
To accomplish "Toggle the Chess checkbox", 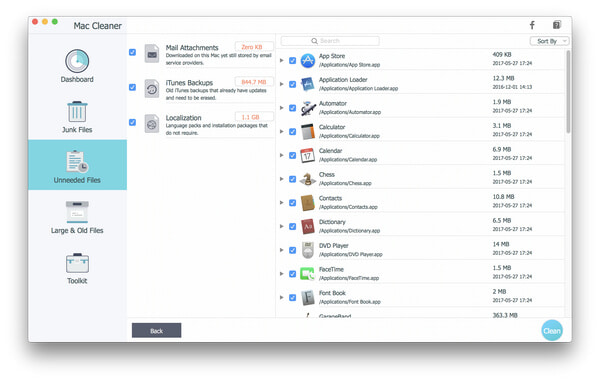I will (292, 179).
